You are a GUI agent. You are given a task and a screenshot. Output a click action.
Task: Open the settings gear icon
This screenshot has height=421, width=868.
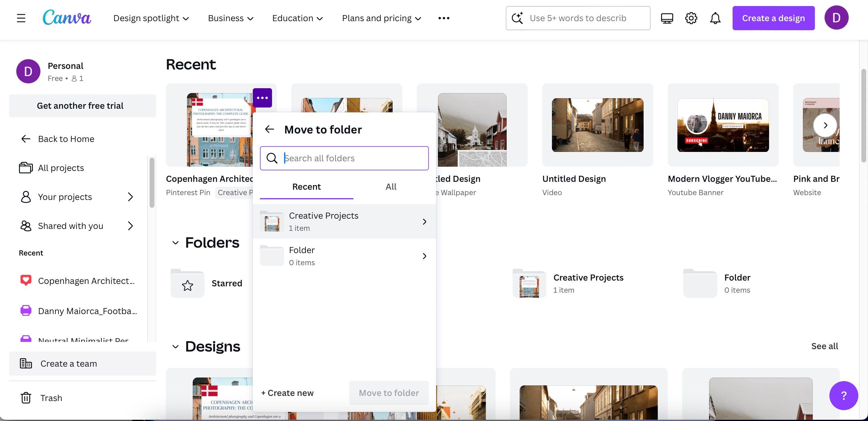coord(691,18)
